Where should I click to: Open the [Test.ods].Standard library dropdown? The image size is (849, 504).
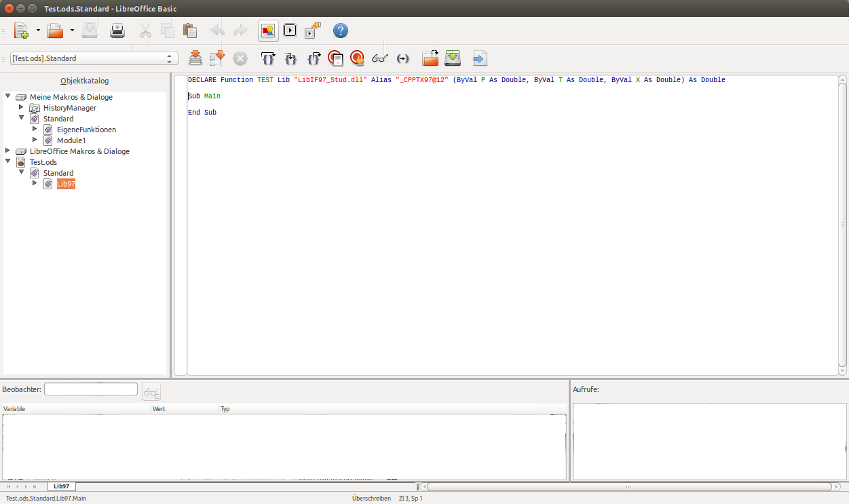click(94, 58)
